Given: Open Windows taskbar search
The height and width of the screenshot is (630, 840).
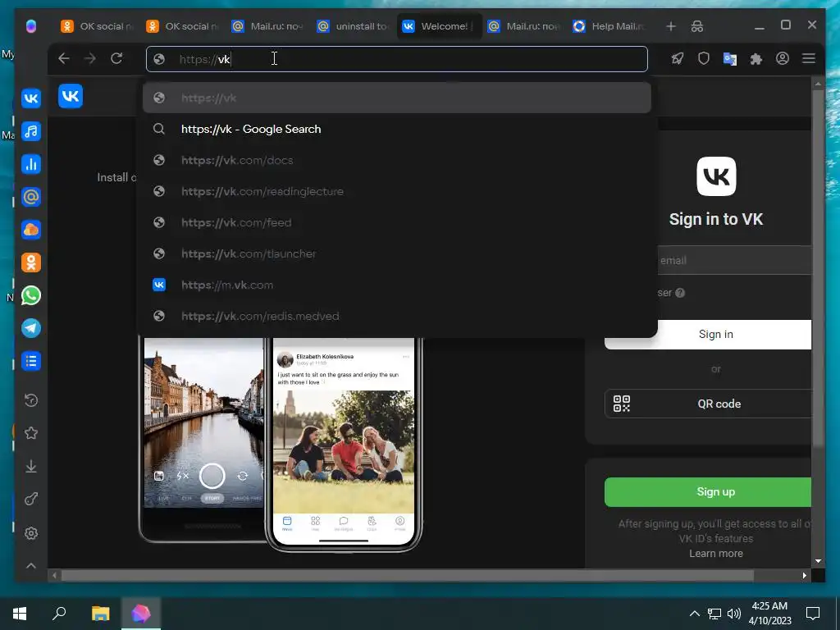Looking at the screenshot, I should point(59,614).
